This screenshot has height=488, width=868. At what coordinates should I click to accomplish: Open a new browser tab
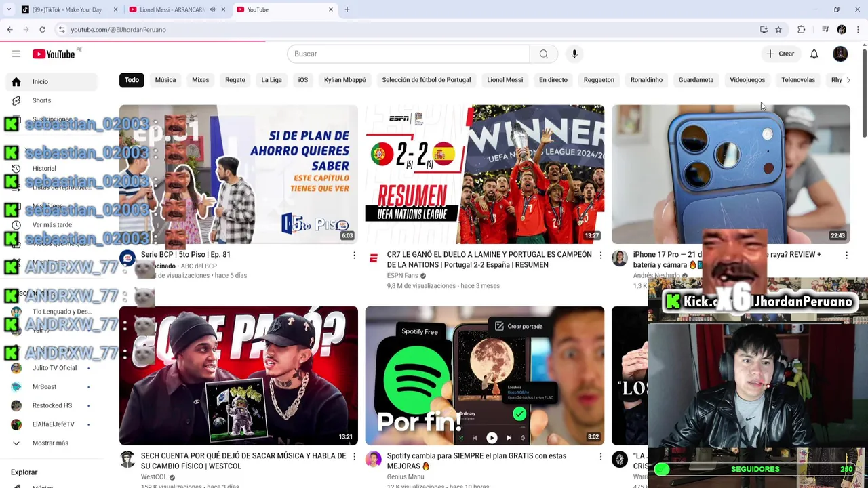(x=347, y=9)
